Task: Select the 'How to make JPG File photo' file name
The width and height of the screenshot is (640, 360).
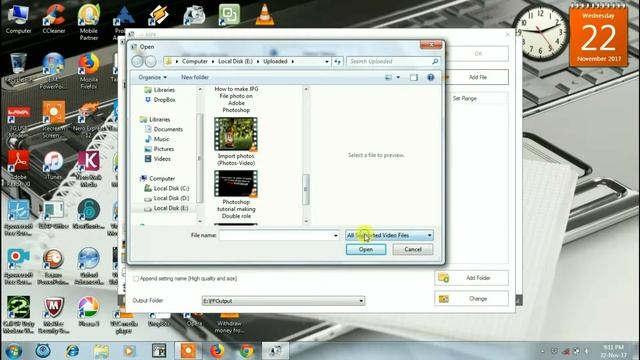Action: pos(236,99)
